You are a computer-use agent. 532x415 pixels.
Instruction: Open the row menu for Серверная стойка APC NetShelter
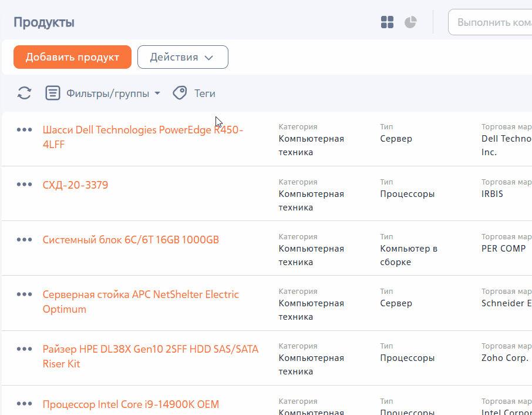point(25,294)
